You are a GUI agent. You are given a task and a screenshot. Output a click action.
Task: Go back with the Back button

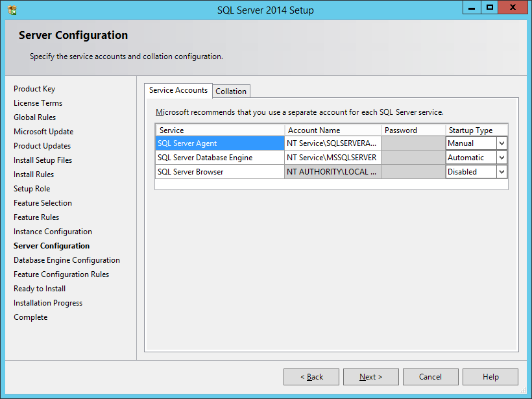[x=311, y=377]
